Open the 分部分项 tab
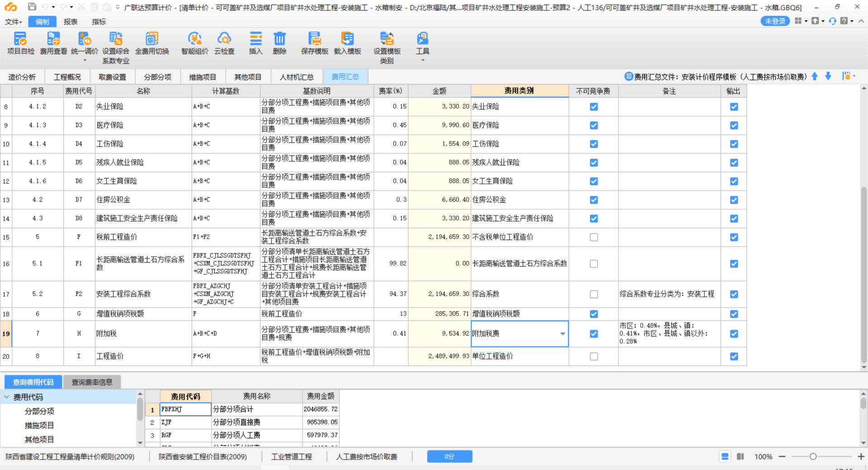Image resolution: width=868 pixels, height=470 pixels. pyautogui.click(x=157, y=77)
